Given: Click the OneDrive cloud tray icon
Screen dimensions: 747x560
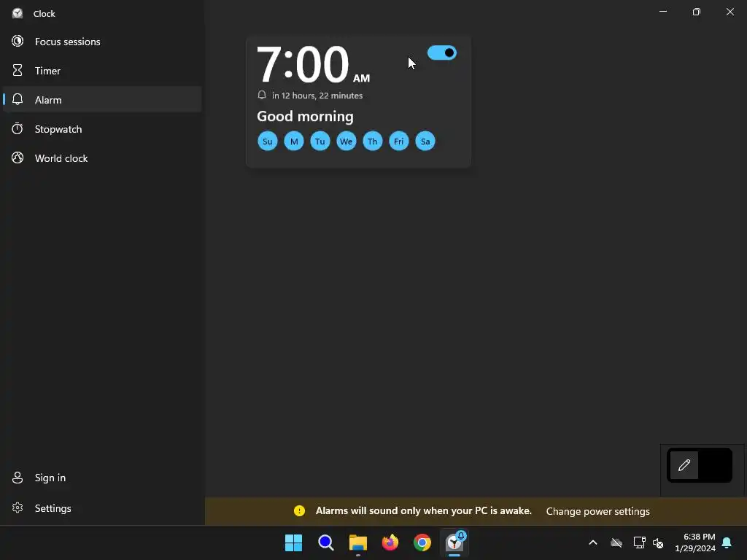Looking at the screenshot, I should coord(616,542).
